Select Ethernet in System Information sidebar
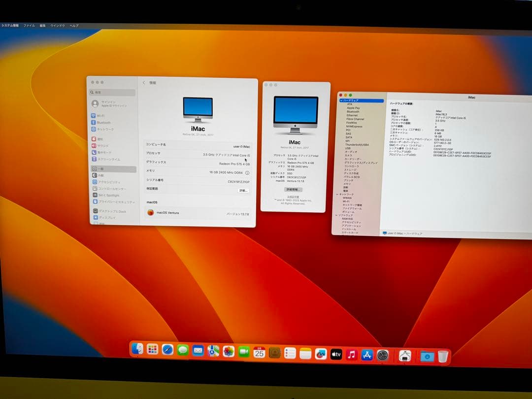The width and height of the screenshot is (532, 399). (352, 115)
